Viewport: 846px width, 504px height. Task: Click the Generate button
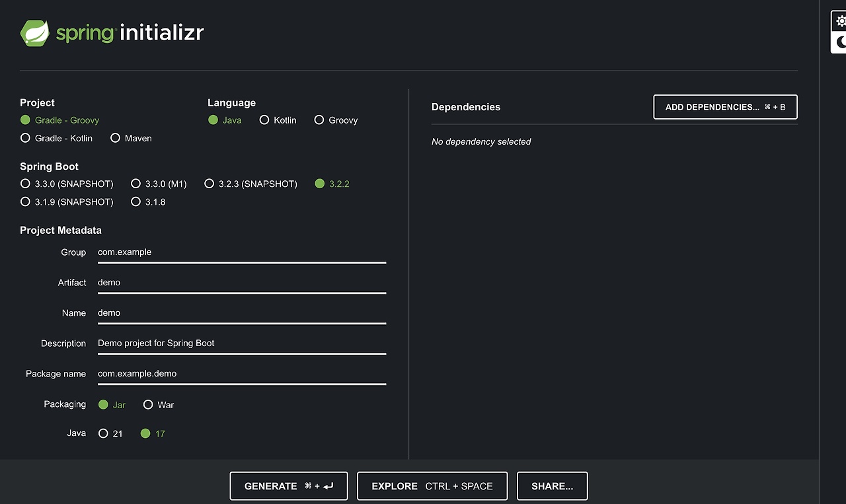click(289, 486)
